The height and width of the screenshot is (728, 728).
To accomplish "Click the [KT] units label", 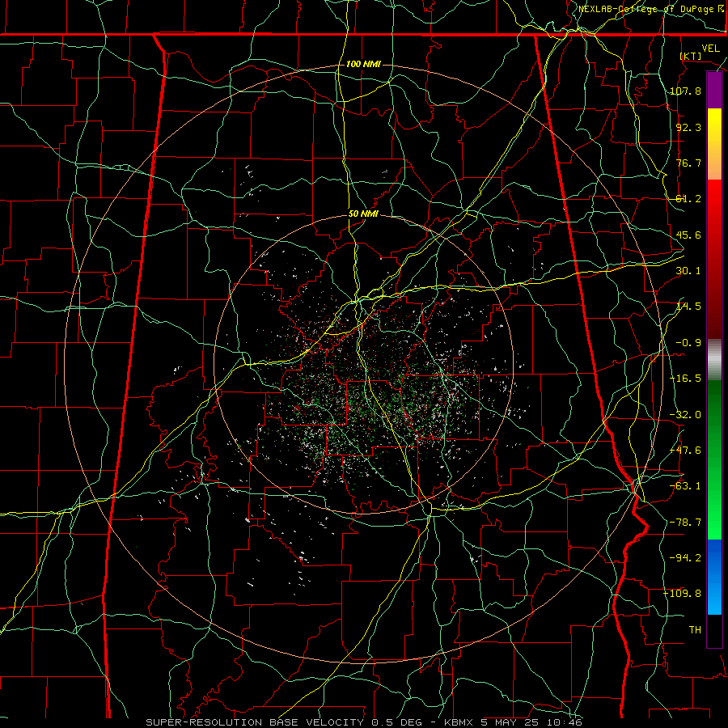I will tap(691, 56).
